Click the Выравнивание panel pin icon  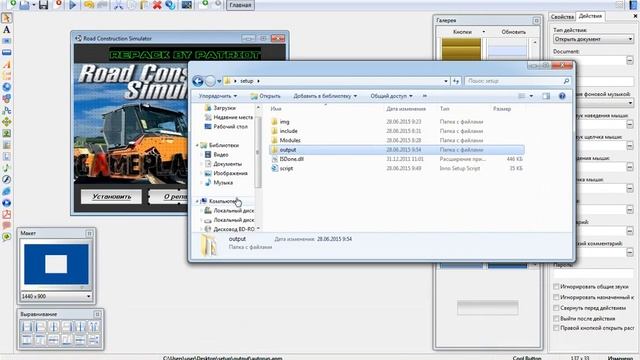[97, 314]
